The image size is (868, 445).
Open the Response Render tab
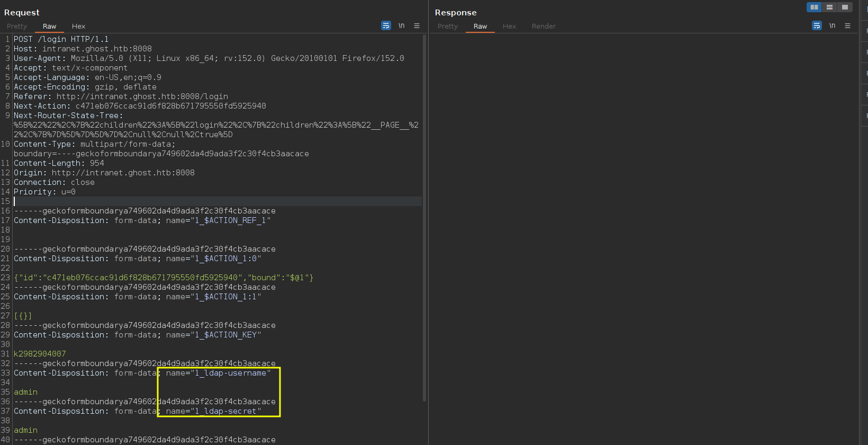tap(544, 26)
